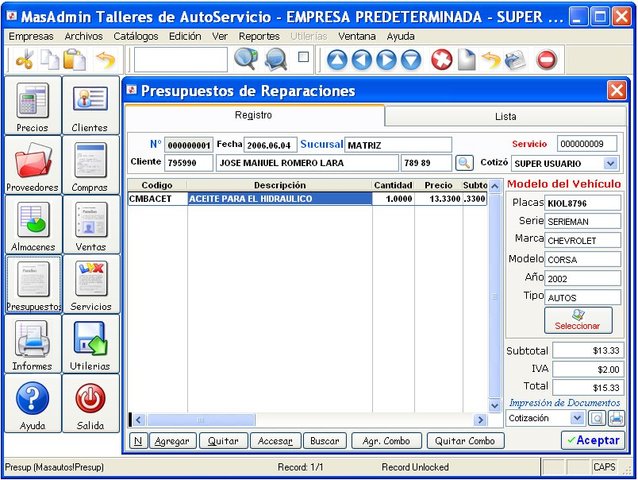Viewport: 638px width, 480px height.
Task: Click the empty toolbar search box
Action: pos(181,59)
